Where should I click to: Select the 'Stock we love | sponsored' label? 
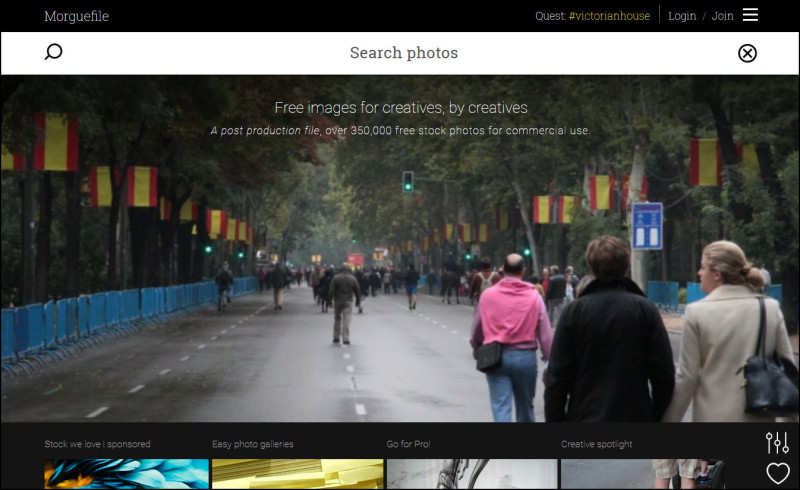pyautogui.click(x=97, y=444)
